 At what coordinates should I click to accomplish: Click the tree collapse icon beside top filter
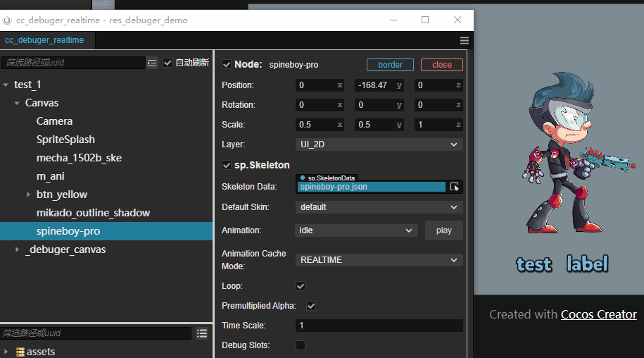(x=152, y=63)
